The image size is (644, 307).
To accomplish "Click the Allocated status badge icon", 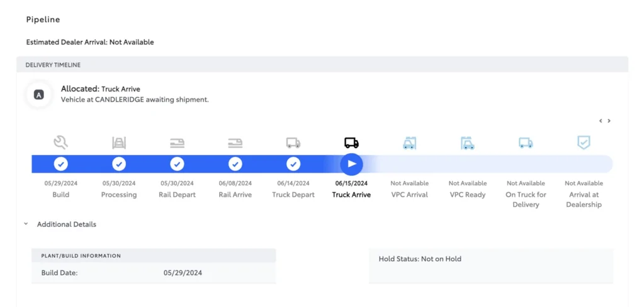I will coord(39,95).
